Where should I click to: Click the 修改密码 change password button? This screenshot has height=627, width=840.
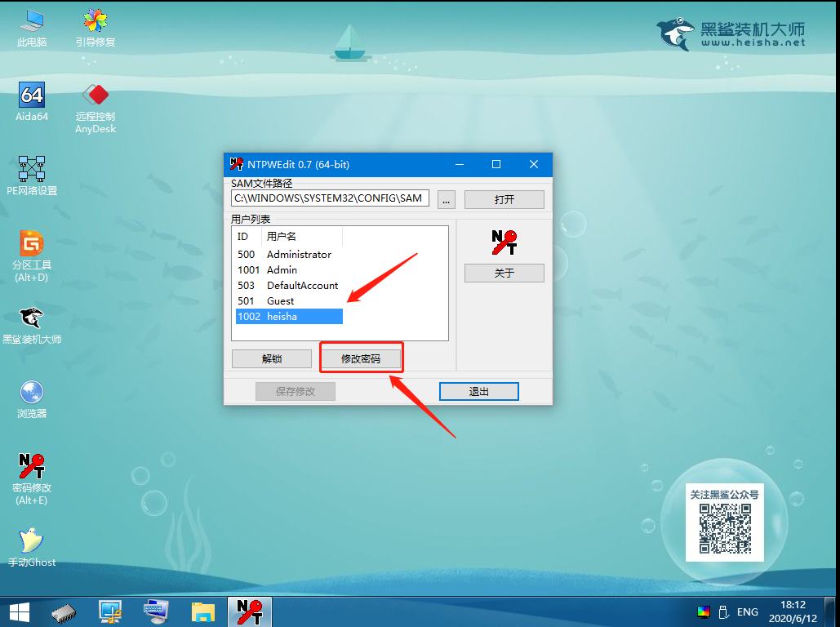360,358
